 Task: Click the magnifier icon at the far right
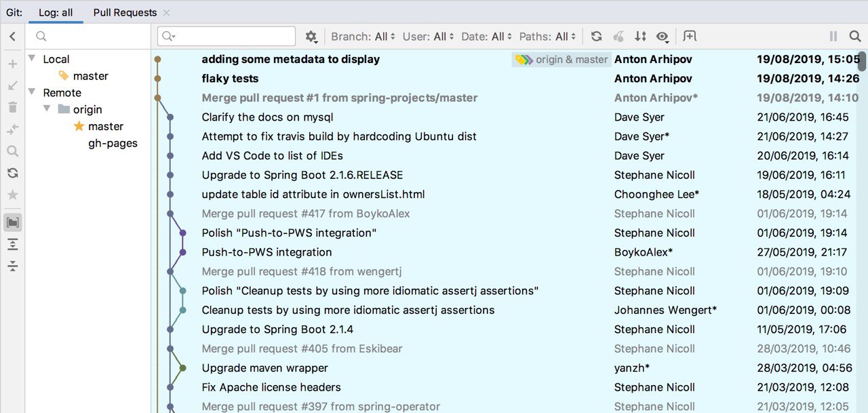(x=856, y=37)
